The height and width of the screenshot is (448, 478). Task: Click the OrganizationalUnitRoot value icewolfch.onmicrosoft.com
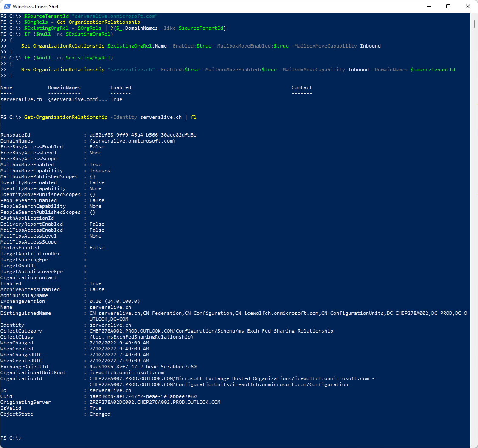coord(127,372)
